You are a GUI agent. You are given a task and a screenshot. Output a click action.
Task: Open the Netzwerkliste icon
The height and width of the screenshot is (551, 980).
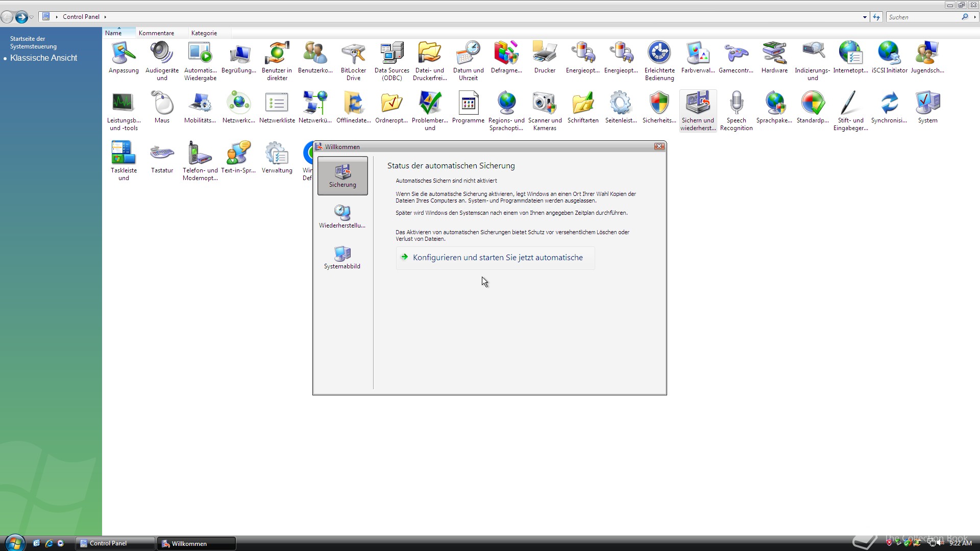(277, 108)
